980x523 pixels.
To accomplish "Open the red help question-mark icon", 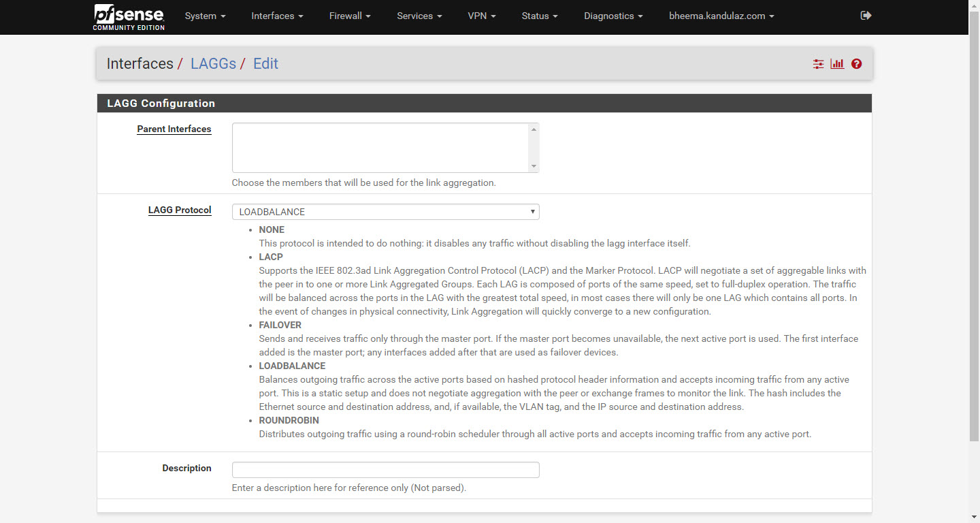I will click(x=856, y=64).
